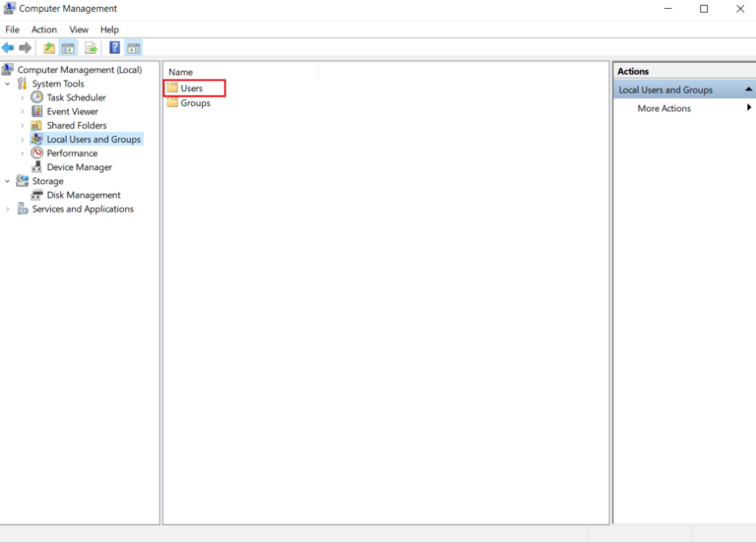This screenshot has height=543, width=756.
Task: Collapse the System Tools tree node
Action: tap(7, 84)
